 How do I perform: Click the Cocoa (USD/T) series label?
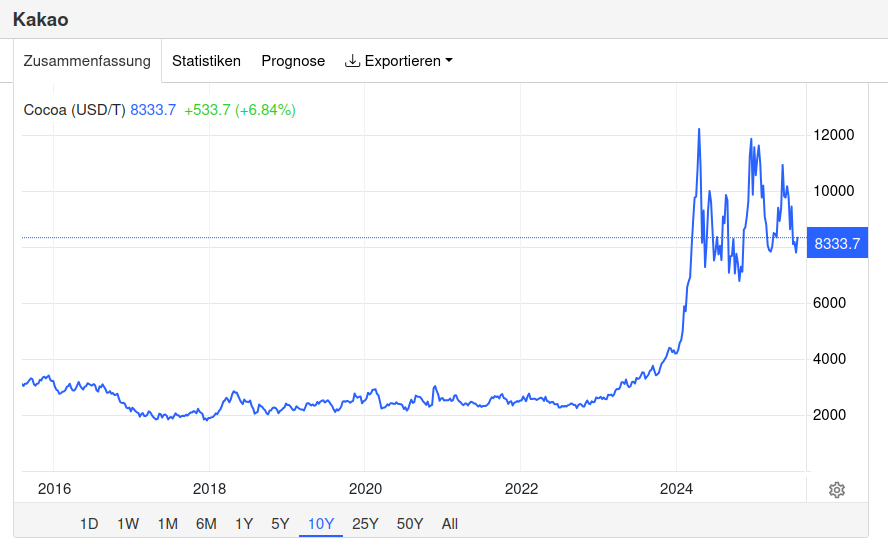pyautogui.click(x=74, y=110)
